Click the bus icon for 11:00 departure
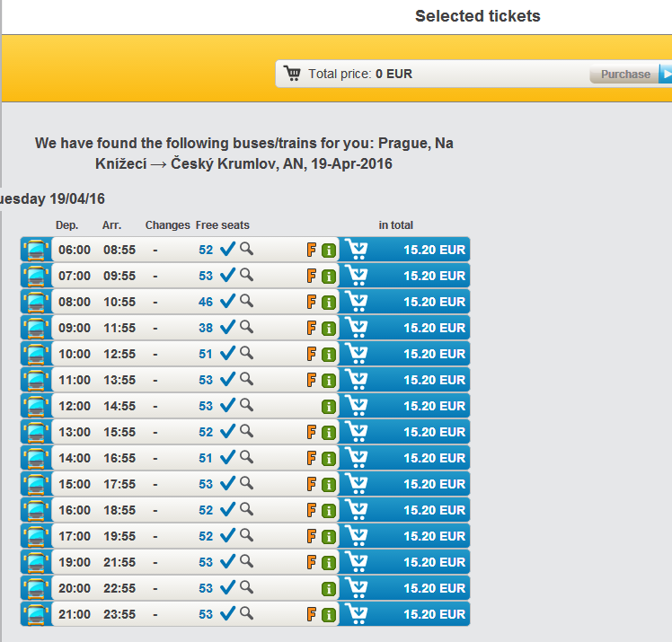This screenshot has width=672, height=642. pyautogui.click(x=37, y=380)
